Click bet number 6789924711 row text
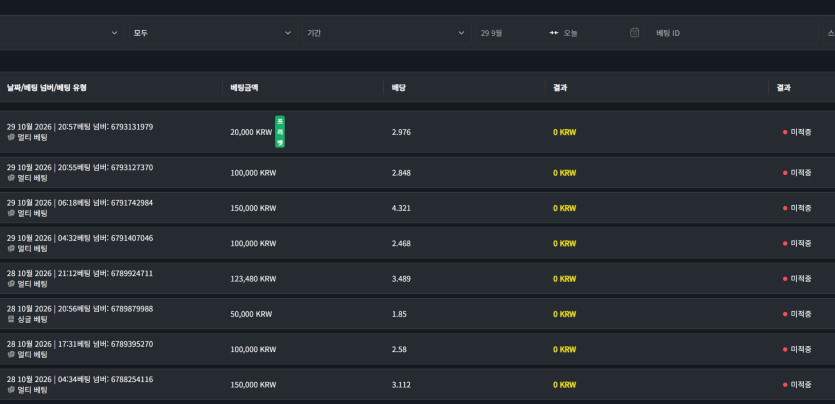835x404 pixels. (x=80, y=273)
